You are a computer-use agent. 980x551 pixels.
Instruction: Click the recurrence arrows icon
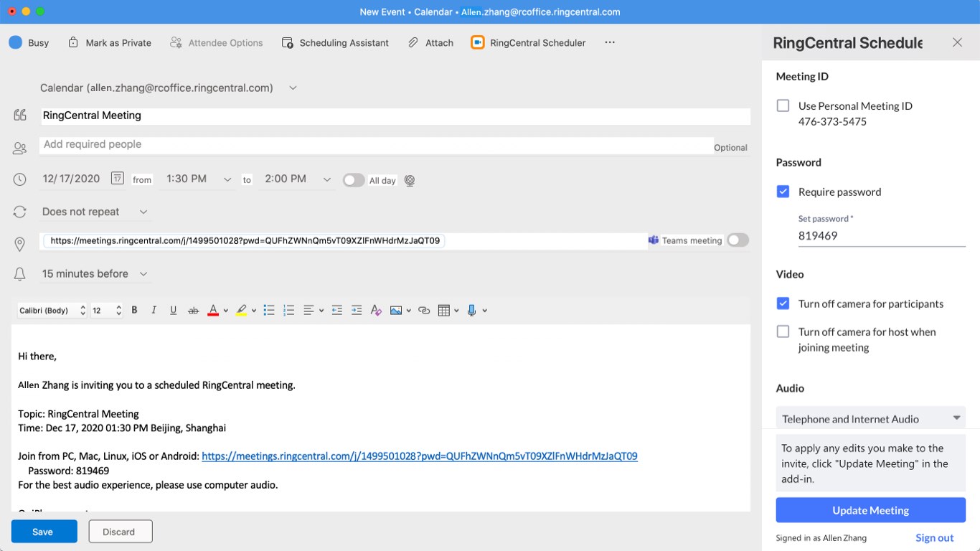click(x=20, y=212)
